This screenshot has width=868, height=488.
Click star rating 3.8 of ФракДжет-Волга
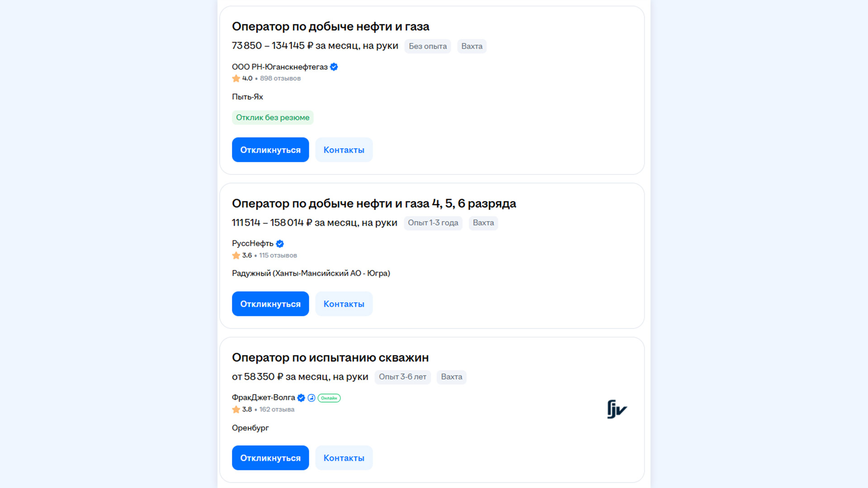(242, 410)
